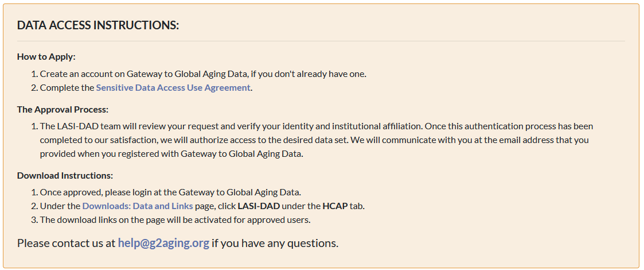Click the bold HCAP tab text
This screenshot has width=644, height=270.
(x=335, y=206)
